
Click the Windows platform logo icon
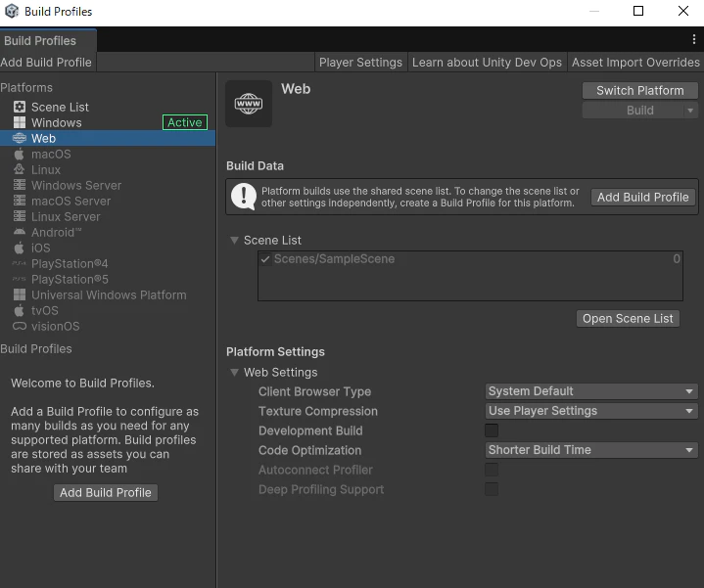[20, 122]
